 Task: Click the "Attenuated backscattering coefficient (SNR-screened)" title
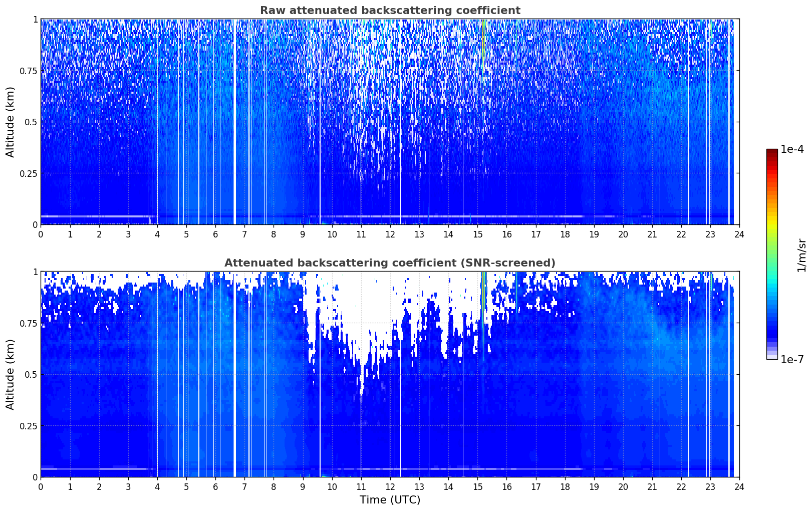point(390,263)
